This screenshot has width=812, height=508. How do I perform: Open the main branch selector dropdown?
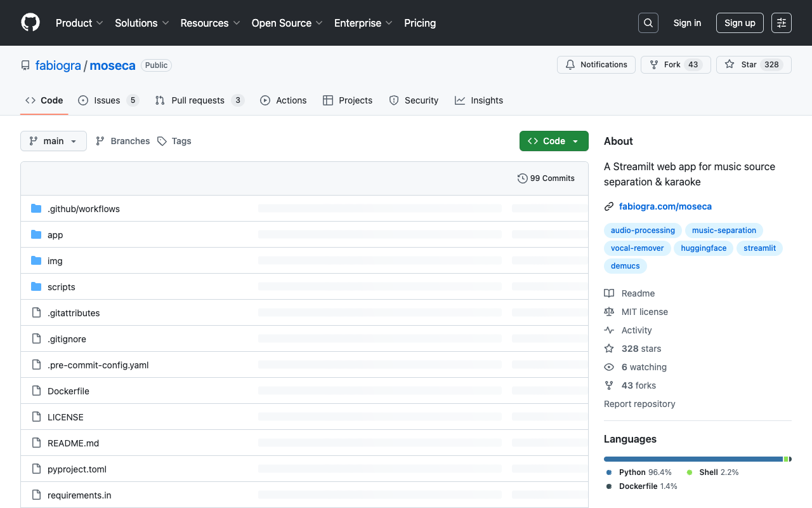53,141
